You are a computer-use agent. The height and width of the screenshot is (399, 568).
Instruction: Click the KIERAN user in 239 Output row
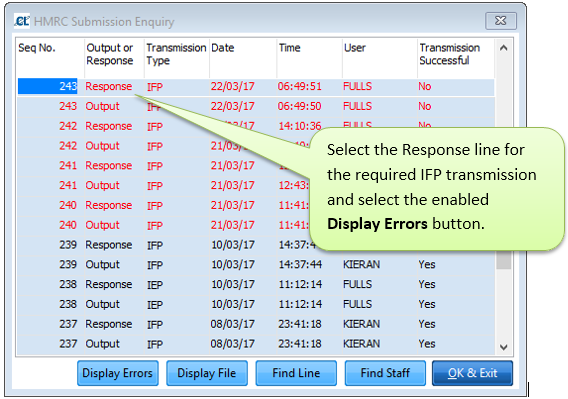[362, 265]
